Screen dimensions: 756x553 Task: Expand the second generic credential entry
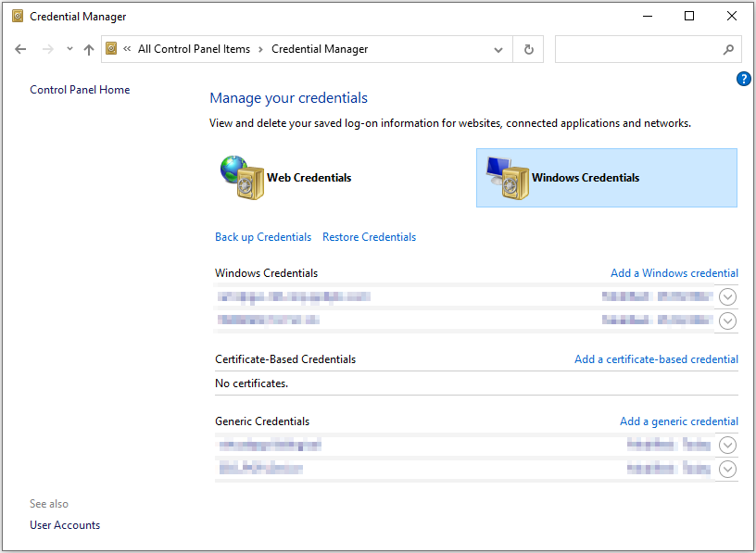pyautogui.click(x=727, y=469)
